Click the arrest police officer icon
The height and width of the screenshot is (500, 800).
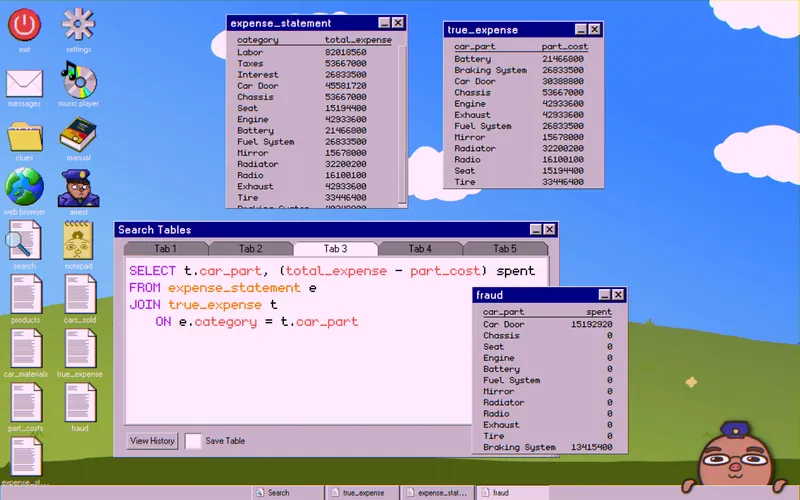(x=78, y=188)
